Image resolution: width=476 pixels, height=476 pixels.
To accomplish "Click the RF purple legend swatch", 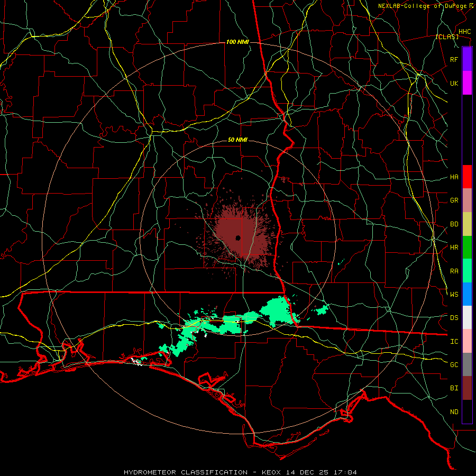I will [467, 59].
